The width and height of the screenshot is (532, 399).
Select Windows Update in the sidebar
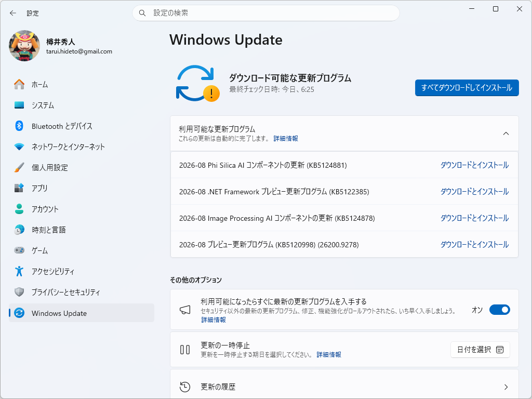click(82, 313)
